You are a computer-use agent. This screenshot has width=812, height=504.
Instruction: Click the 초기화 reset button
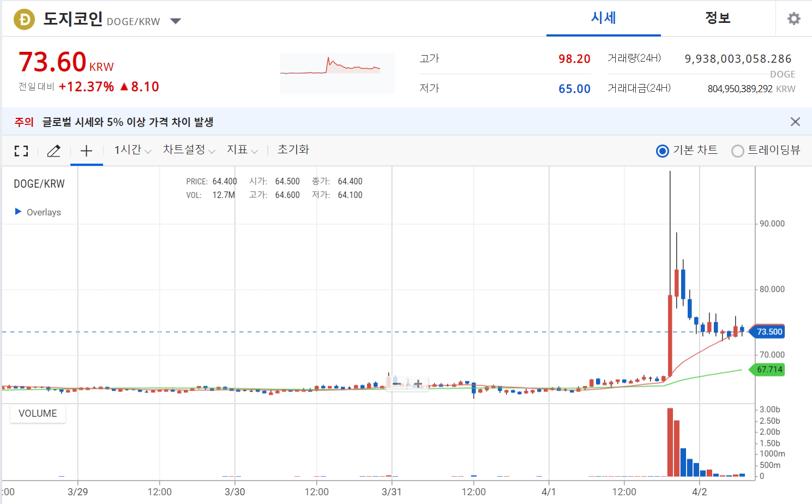(x=293, y=149)
